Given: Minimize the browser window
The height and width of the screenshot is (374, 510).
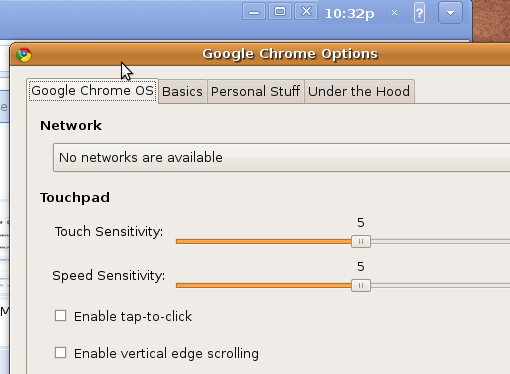Looking at the screenshot, I should [254, 12].
